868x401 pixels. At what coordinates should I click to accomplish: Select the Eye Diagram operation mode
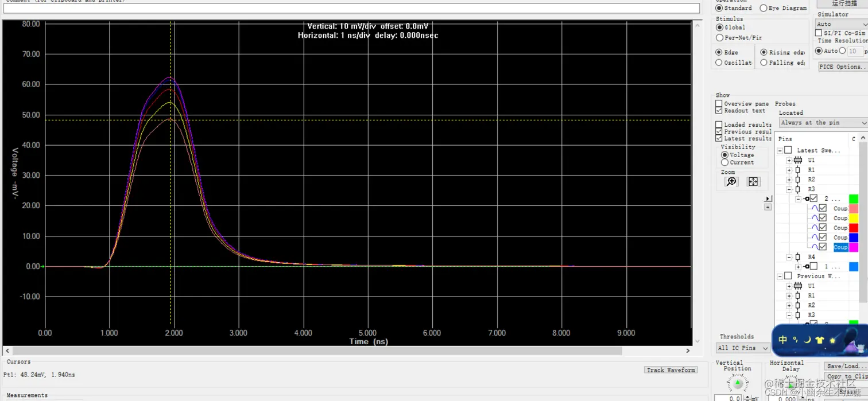[764, 8]
